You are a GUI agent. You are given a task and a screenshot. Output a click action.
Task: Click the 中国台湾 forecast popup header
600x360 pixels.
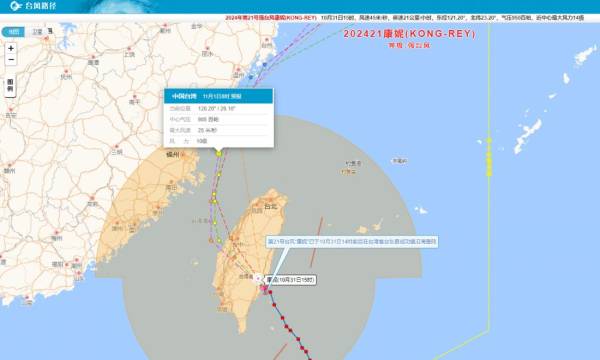(x=218, y=96)
